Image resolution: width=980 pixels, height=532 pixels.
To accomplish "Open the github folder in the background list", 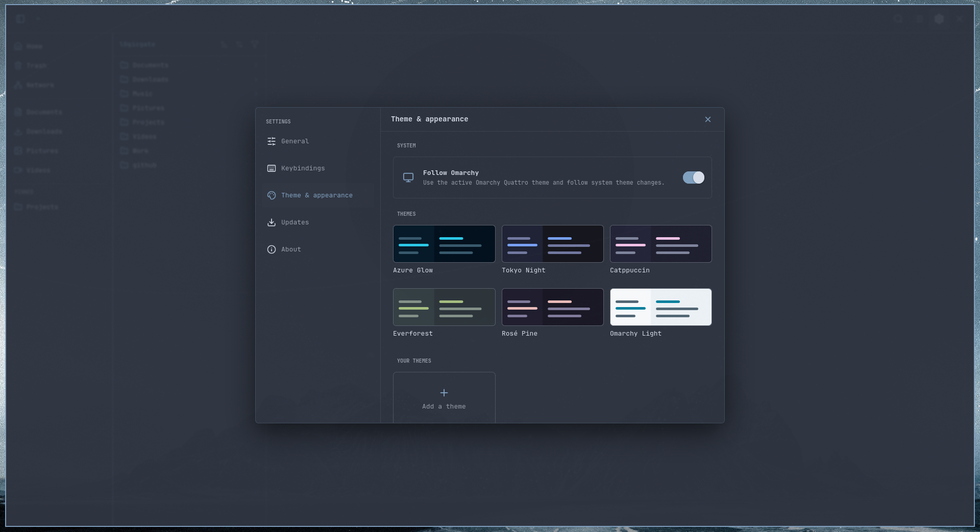I will [x=189, y=165].
